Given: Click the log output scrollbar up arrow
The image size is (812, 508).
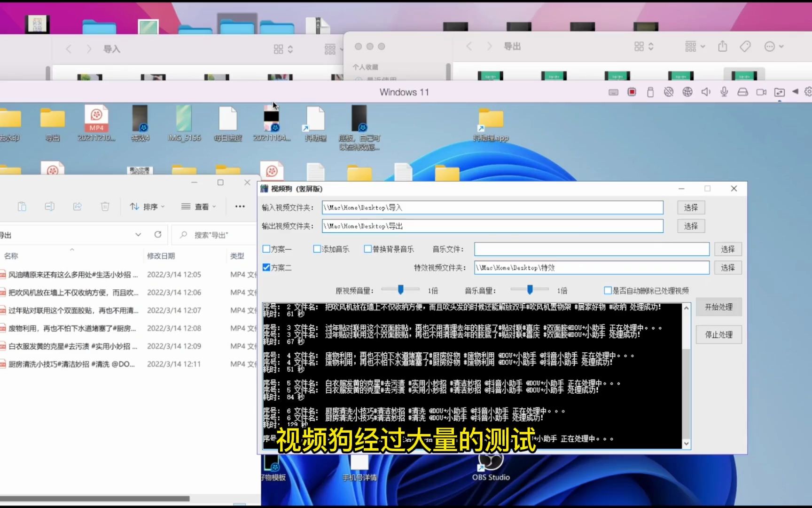Looking at the screenshot, I should click(687, 308).
